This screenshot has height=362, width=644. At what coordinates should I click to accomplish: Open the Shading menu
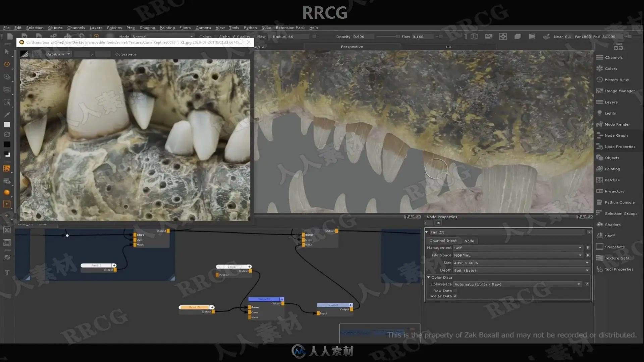coord(147,28)
